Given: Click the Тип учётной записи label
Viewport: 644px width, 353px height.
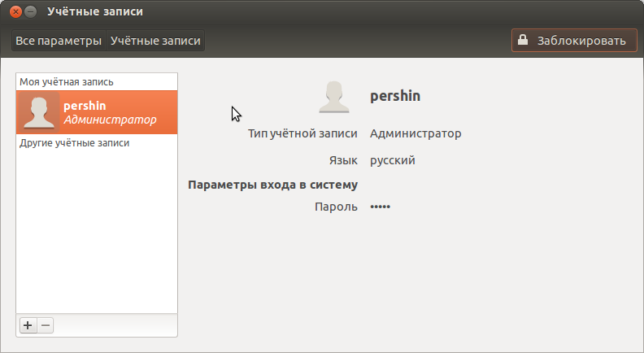Looking at the screenshot, I should tap(302, 133).
